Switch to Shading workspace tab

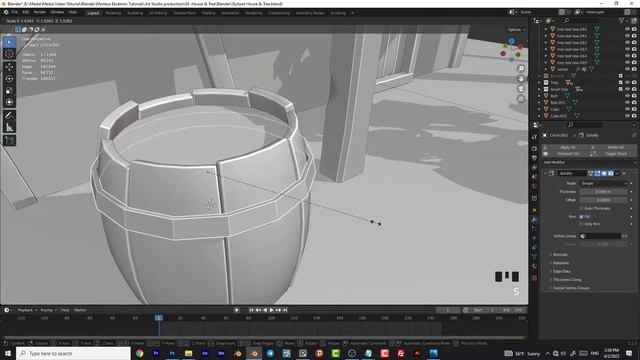[x=208, y=13]
